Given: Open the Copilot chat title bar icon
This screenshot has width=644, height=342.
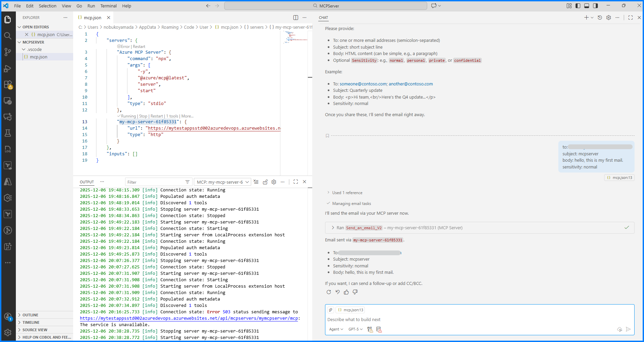Looking at the screenshot, I should 434,6.
